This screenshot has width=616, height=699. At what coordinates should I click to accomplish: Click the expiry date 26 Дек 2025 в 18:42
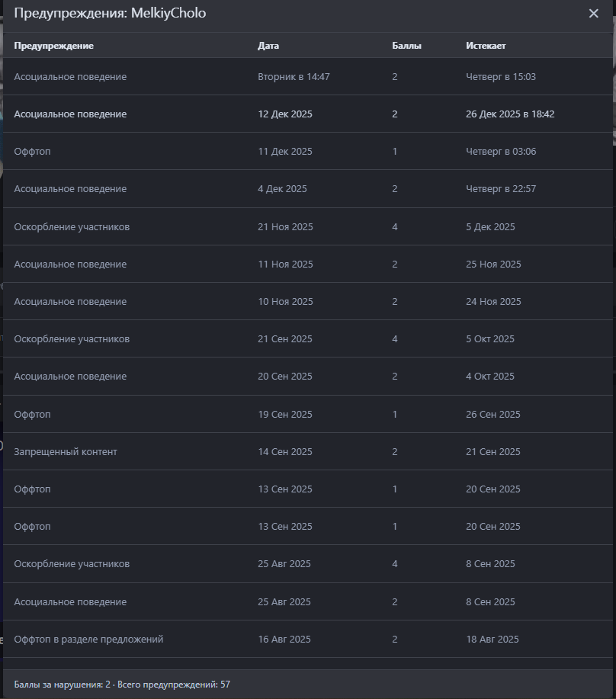510,114
